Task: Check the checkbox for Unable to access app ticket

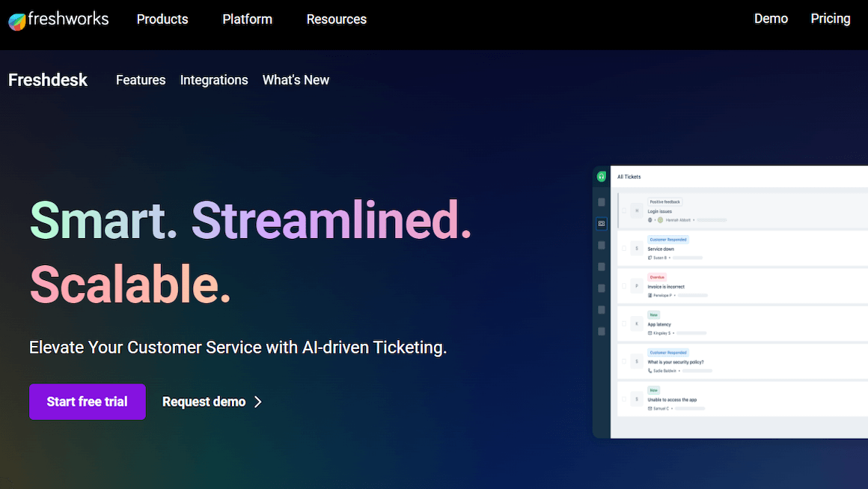Action: [x=624, y=399]
